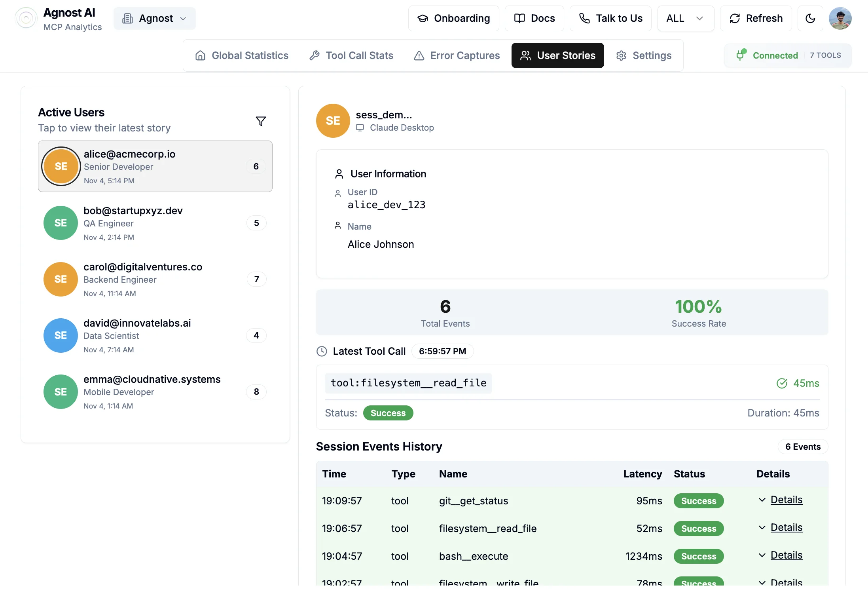Click the Docs book icon
Screen dimensions: 868x597
click(520, 18)
